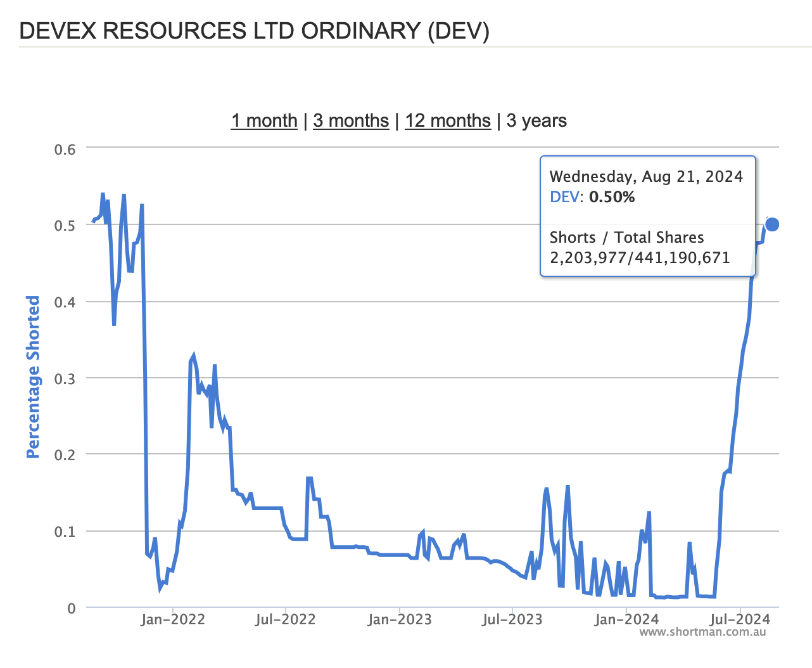Click the 0.4 y-axis value
Viewport: 812px width, 668px height.
[x=65, y=302]
